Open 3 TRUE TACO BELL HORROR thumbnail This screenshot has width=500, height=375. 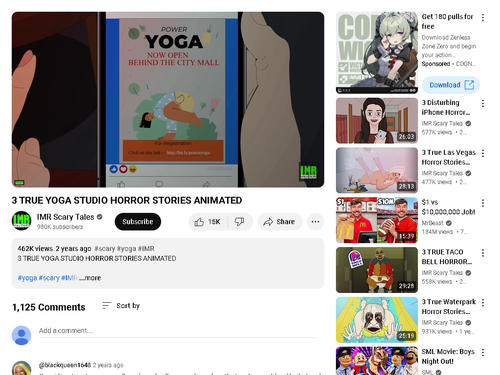[377, 270]
